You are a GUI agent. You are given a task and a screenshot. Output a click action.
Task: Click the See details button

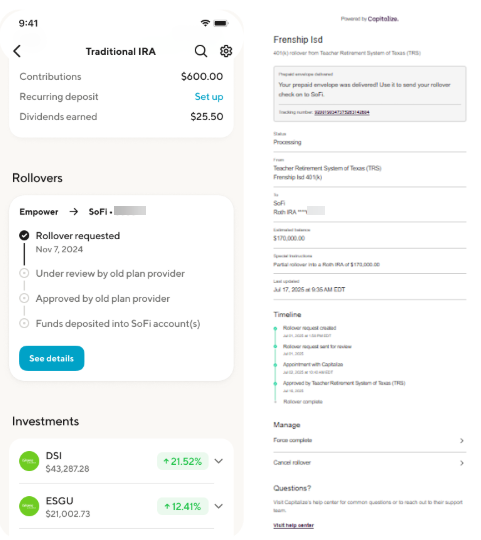[x=52, y=358]
